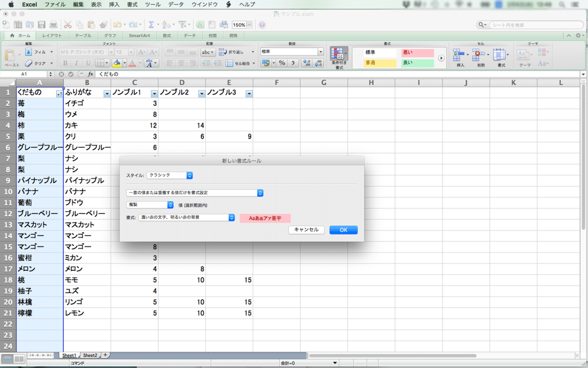Viewport: 588px width, 368px height.
Task: Click the フィル fill icon
Action: [x=28, y=52]
